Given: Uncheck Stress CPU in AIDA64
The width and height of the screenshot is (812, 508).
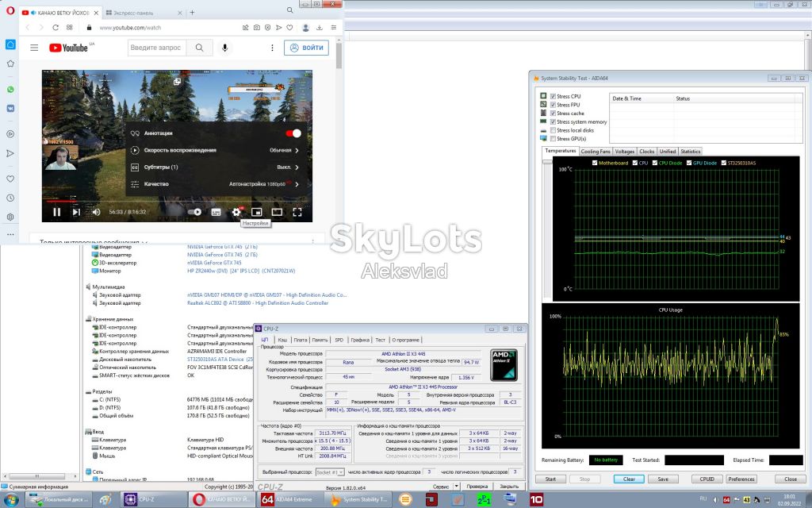Looking at the screenshot, I should click(553, 96).
